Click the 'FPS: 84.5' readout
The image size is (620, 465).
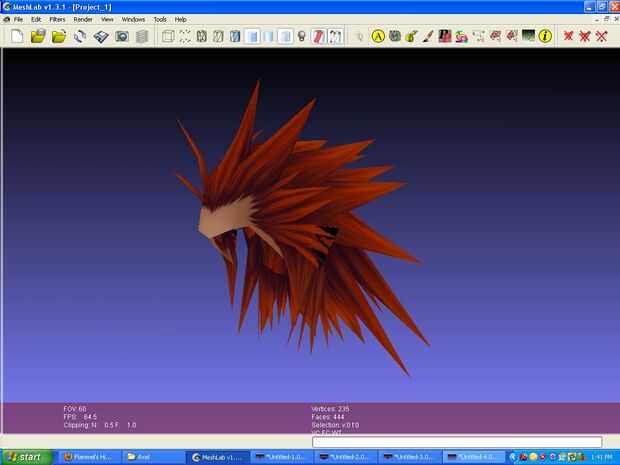(80, 417)
